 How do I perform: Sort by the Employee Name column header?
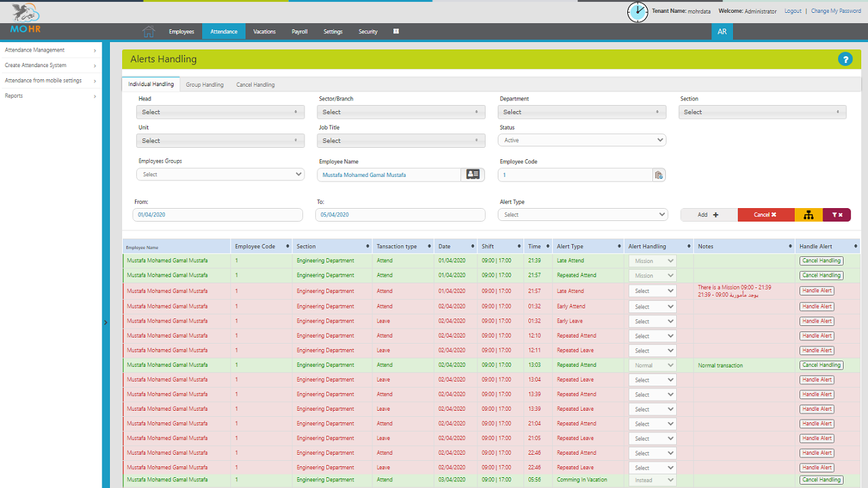coord(176,246)
